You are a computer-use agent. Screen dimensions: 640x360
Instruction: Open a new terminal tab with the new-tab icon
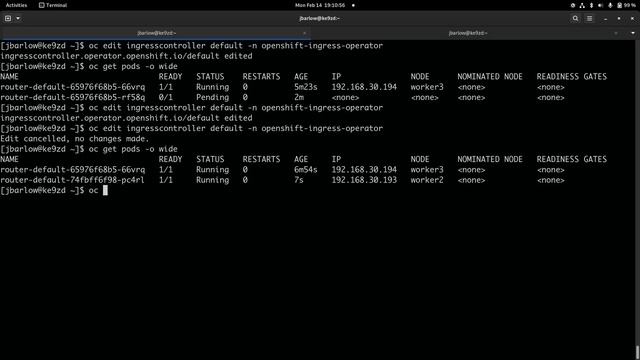point(8,18)
